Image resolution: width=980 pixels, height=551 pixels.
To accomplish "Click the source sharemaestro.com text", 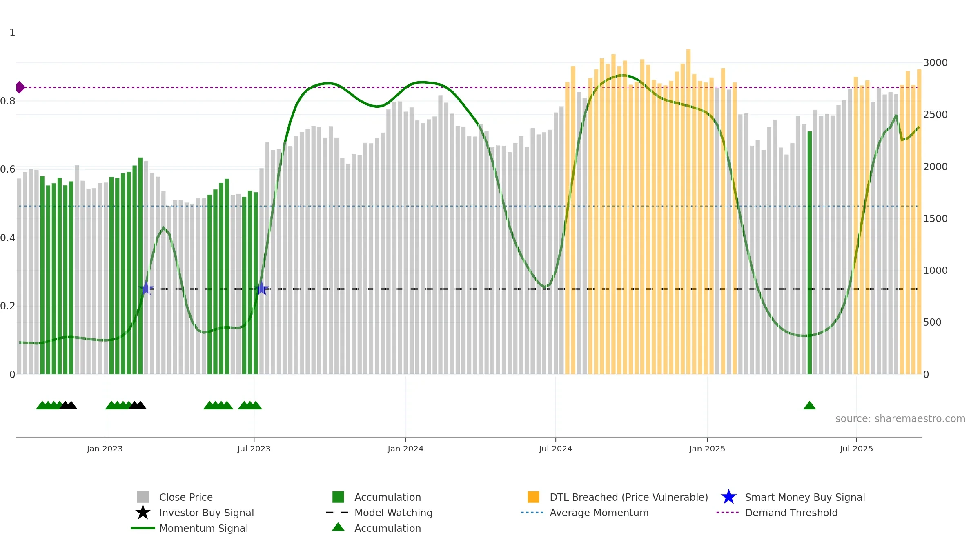I will (x=900, y=419).
